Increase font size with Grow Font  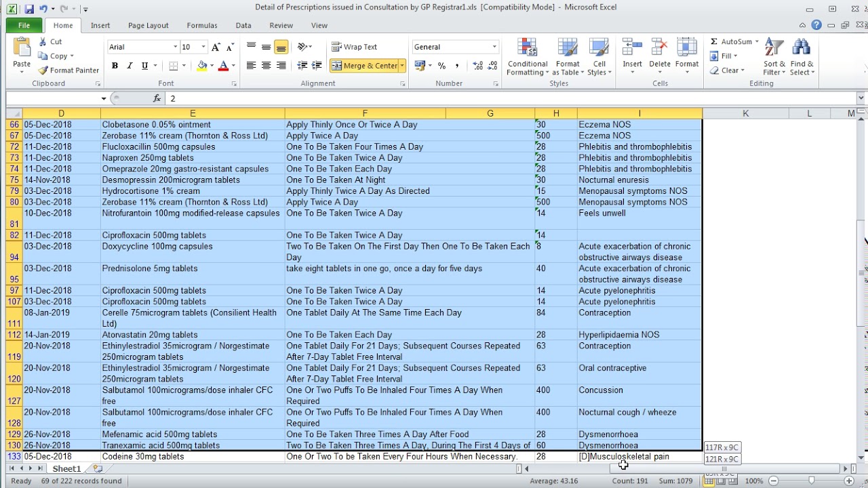216,47
